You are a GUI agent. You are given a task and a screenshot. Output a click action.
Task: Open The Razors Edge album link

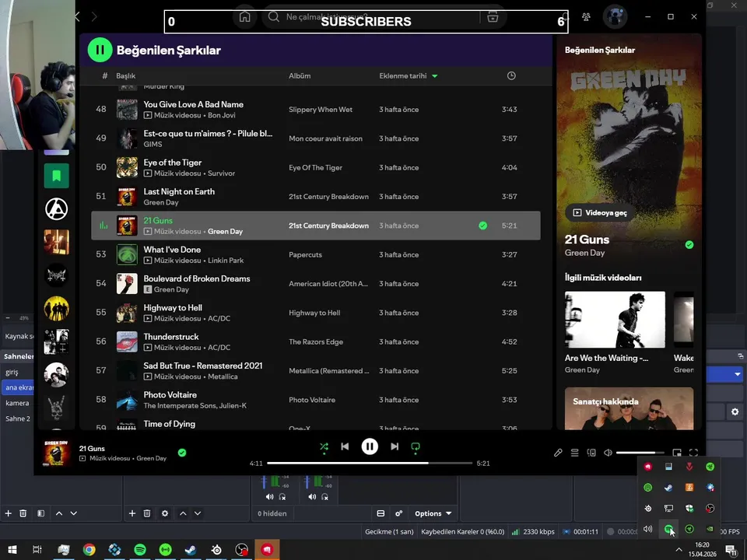[x=316, y=342]
